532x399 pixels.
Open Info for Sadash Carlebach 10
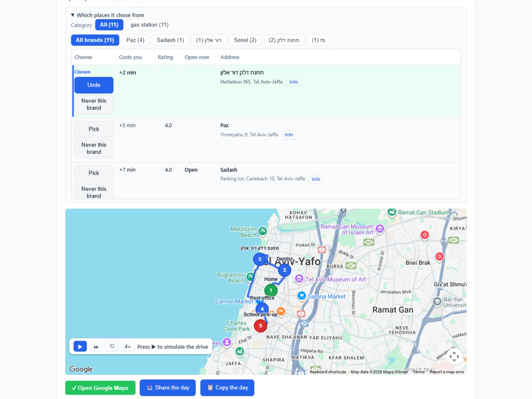316,179
